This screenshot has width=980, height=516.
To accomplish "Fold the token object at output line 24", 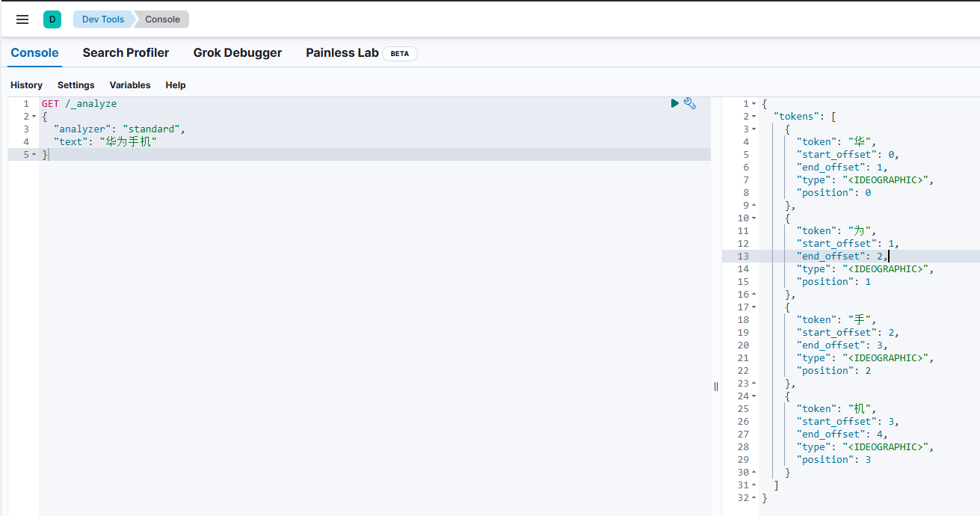I will coord(754,396).
